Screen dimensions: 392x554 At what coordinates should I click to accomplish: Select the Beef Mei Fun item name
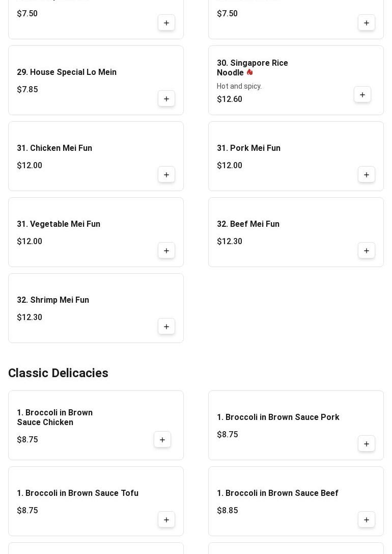point(248,224)
